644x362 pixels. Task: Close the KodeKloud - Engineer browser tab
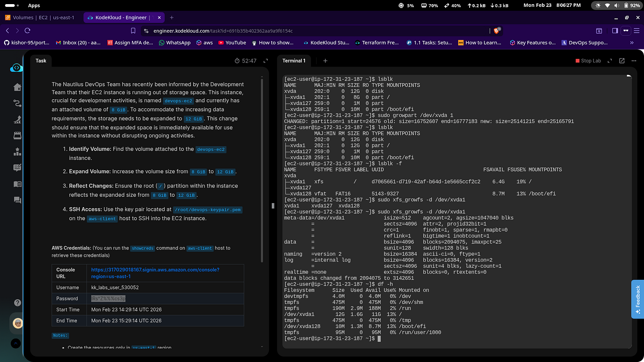(159, 17)
